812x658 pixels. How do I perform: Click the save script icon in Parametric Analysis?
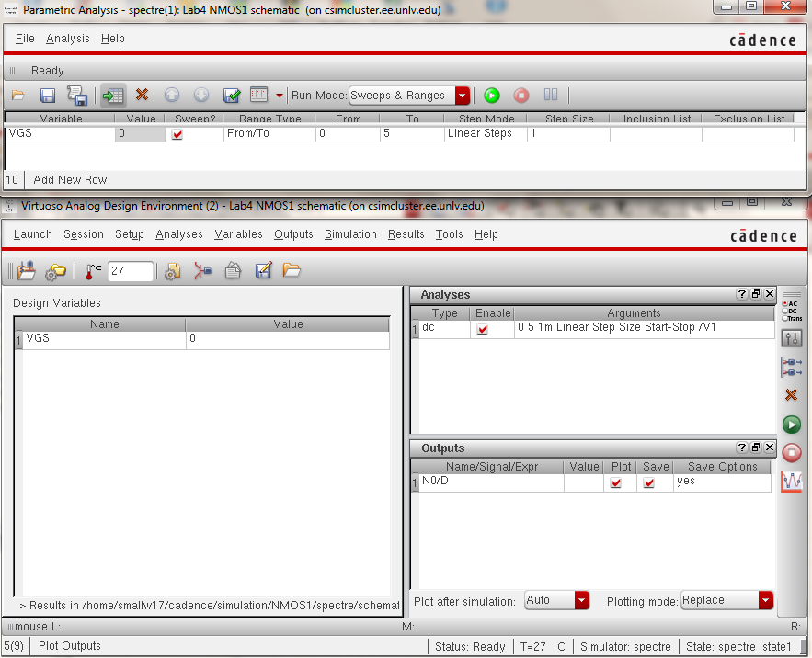coord(77,96)
